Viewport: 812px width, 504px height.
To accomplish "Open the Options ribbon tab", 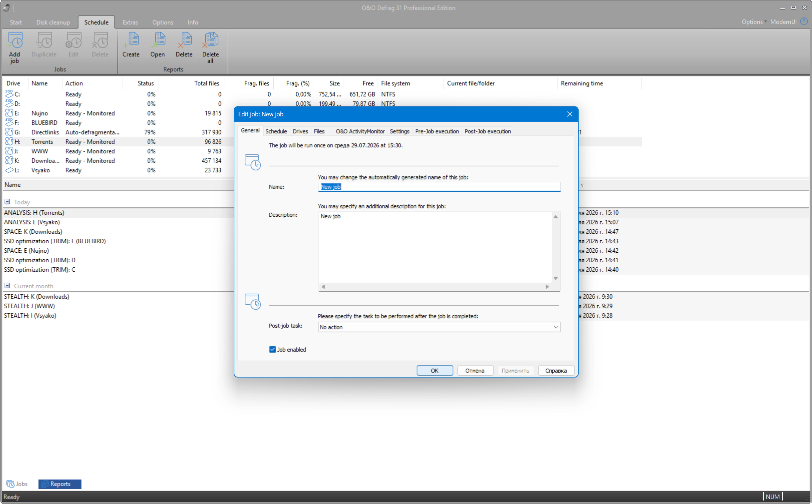I will click(x=163, y=22).
